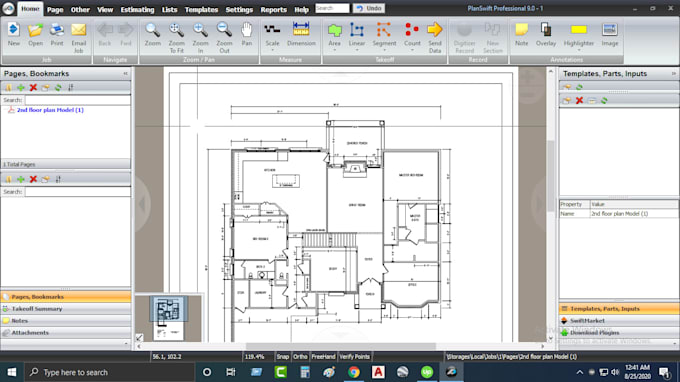This screenshot has height=382, width=680.
Task: Open the Settings ribbon tab
Action: (x=239, y=9)
